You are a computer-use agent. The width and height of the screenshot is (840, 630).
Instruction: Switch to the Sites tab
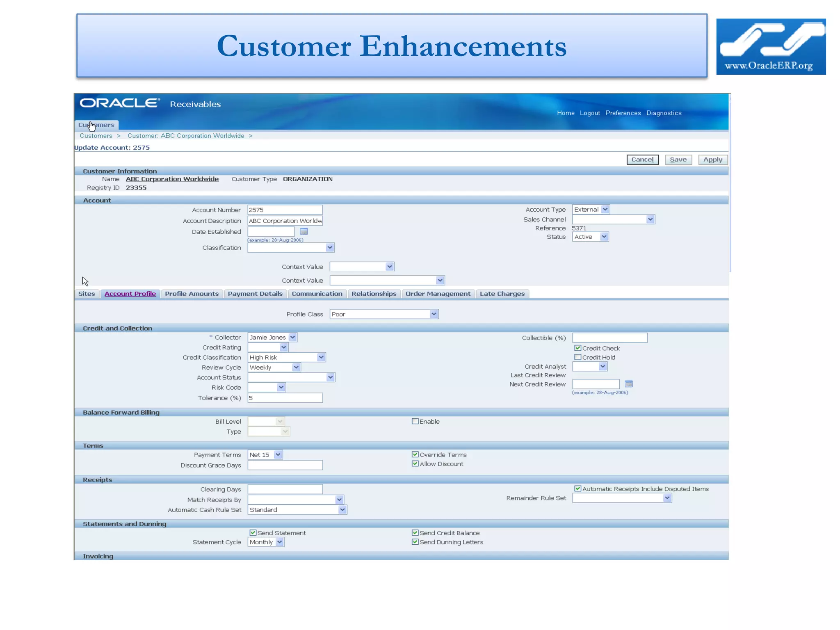point(87,294)
